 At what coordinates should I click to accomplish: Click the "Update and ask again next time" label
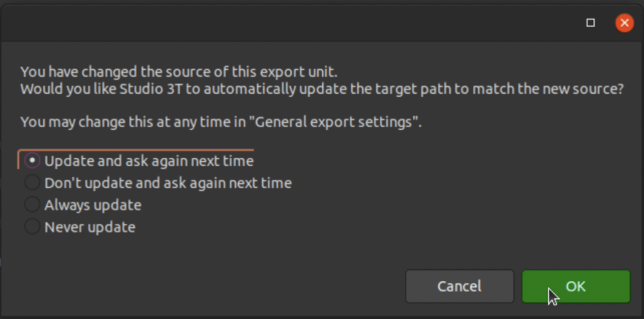(148, 161)
